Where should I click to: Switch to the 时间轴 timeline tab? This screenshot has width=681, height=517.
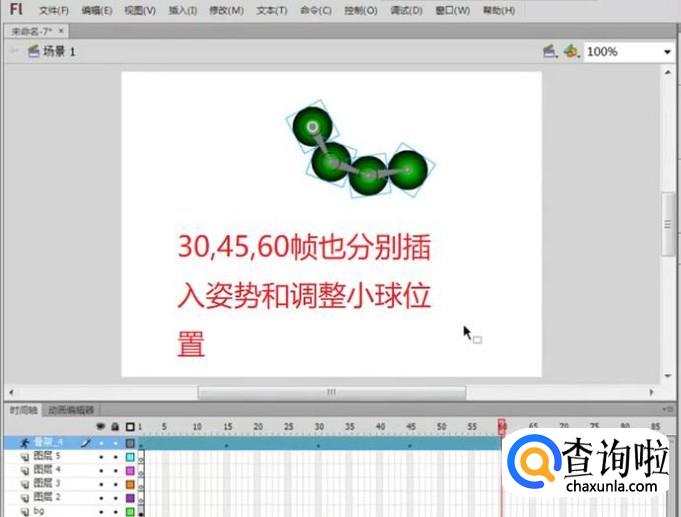point(23,410)
